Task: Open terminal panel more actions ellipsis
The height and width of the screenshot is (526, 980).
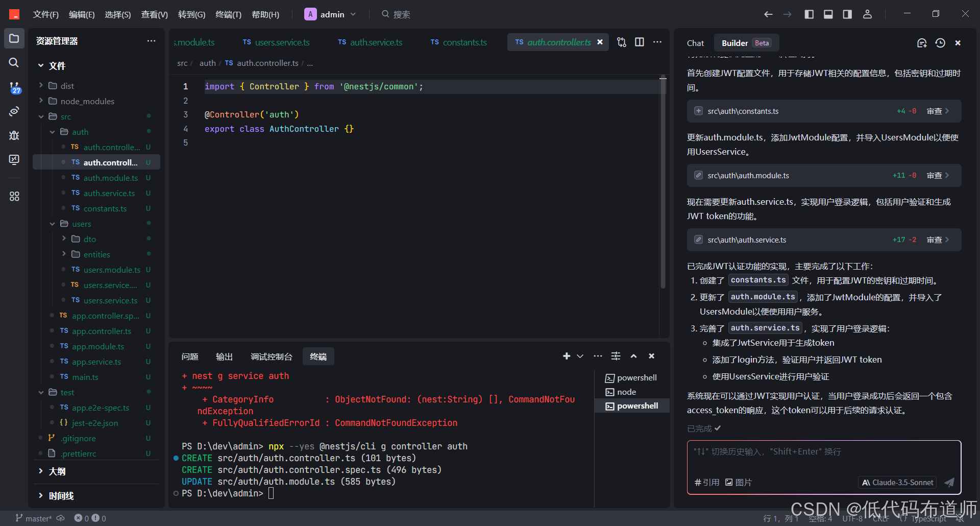Action: coord(598,356)
